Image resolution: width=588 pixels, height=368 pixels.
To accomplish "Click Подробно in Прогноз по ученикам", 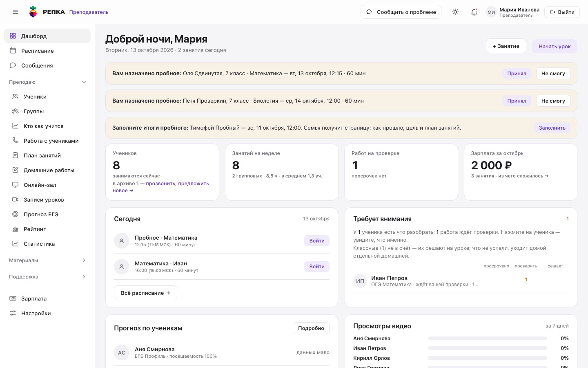I will [311, 328].
